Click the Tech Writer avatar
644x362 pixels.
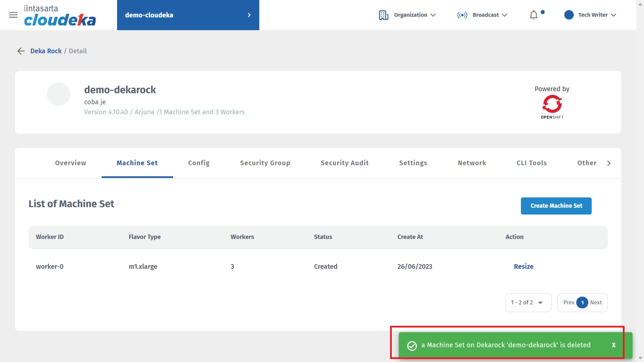(569, 15)
